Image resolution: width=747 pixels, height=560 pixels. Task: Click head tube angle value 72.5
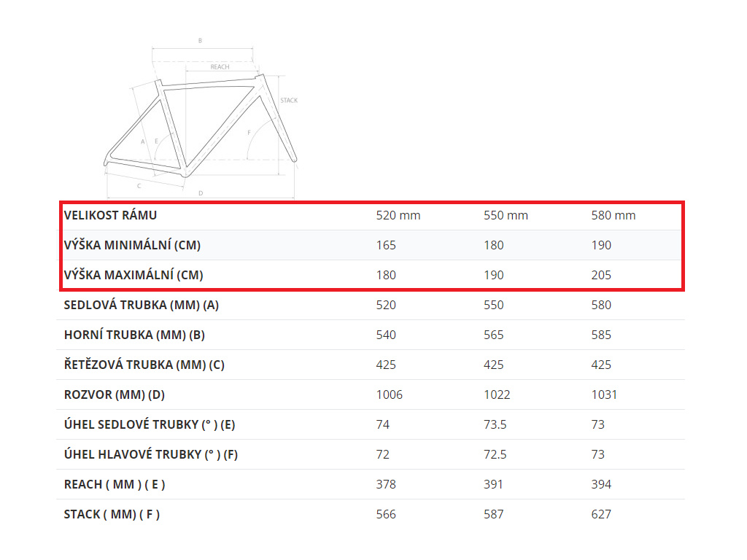click(x=495, y=455)
